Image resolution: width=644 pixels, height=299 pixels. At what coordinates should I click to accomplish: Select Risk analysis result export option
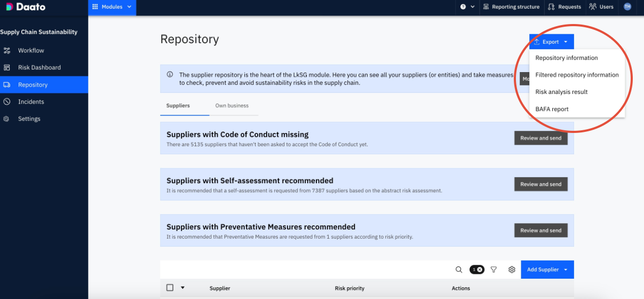click(x=561, y=92)
